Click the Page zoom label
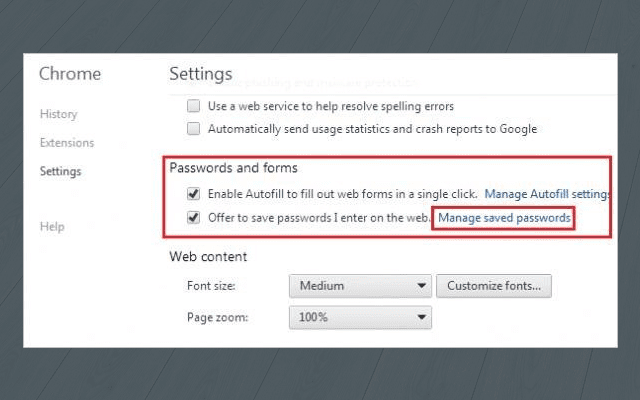This screenshot has height=400, width=640. (216, 318)
